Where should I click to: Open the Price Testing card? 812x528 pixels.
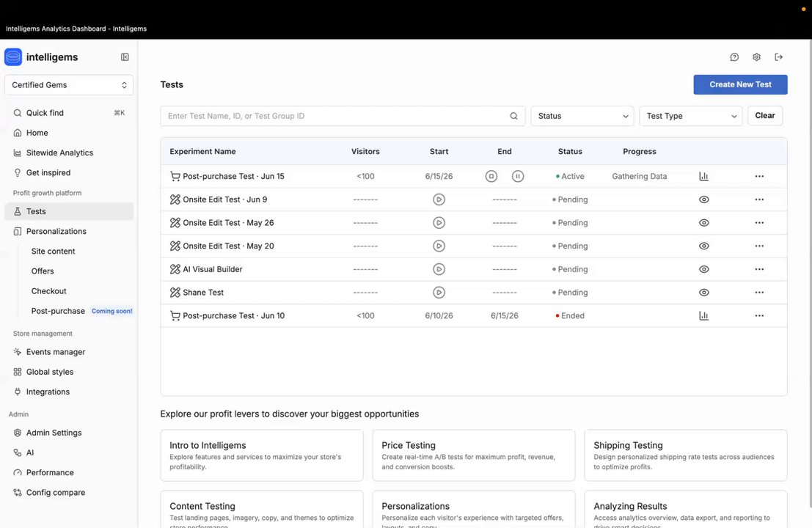(x=473, y=455)
